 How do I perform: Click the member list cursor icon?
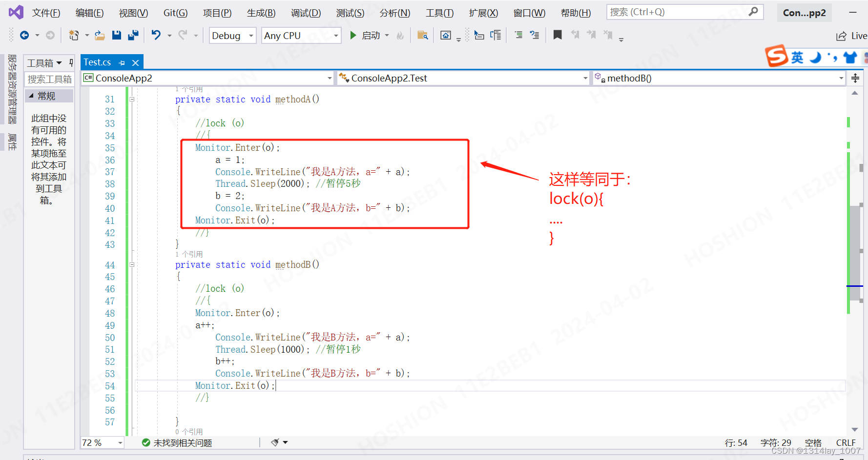click(479, 35)
